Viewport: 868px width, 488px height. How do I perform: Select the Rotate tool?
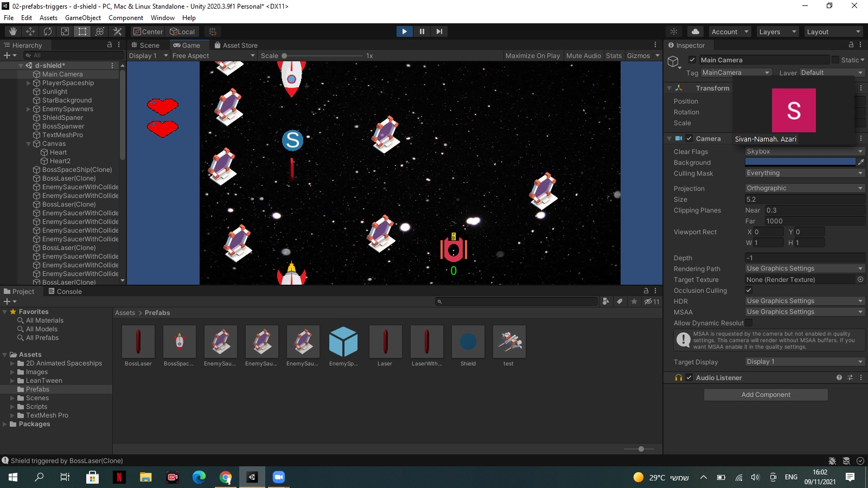pos(48,31)
